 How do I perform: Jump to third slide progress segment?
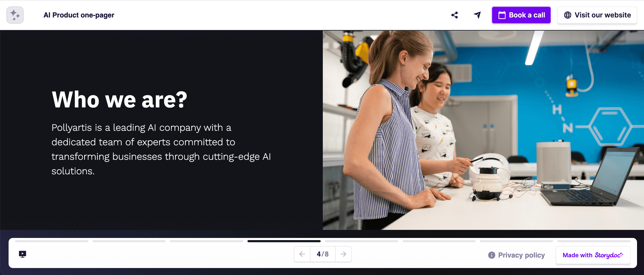click(206, 241)
